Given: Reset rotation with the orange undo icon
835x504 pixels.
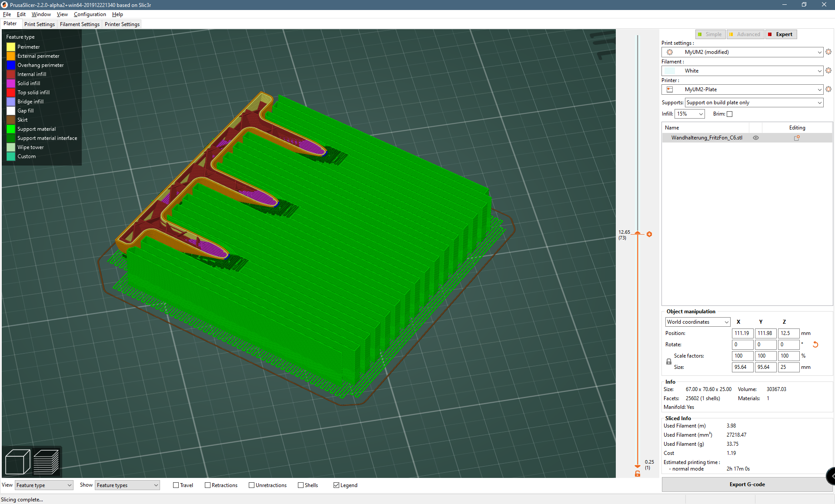Looking at the screenshot, I should (x=815, y=344).
